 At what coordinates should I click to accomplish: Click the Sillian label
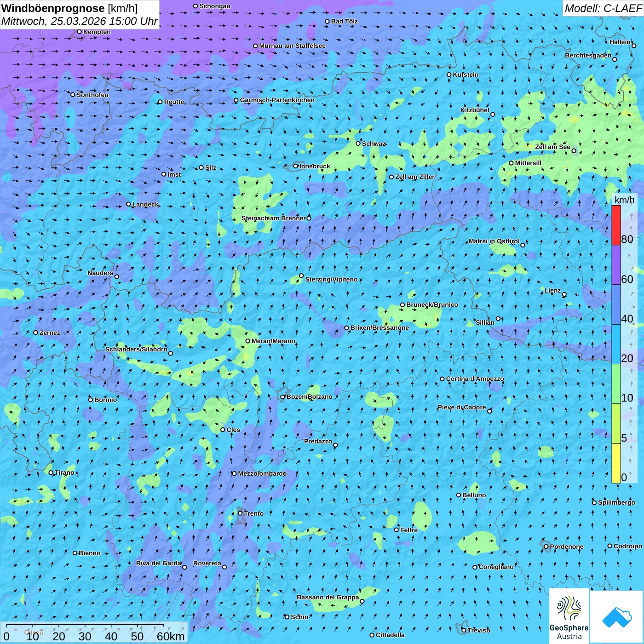485,322
